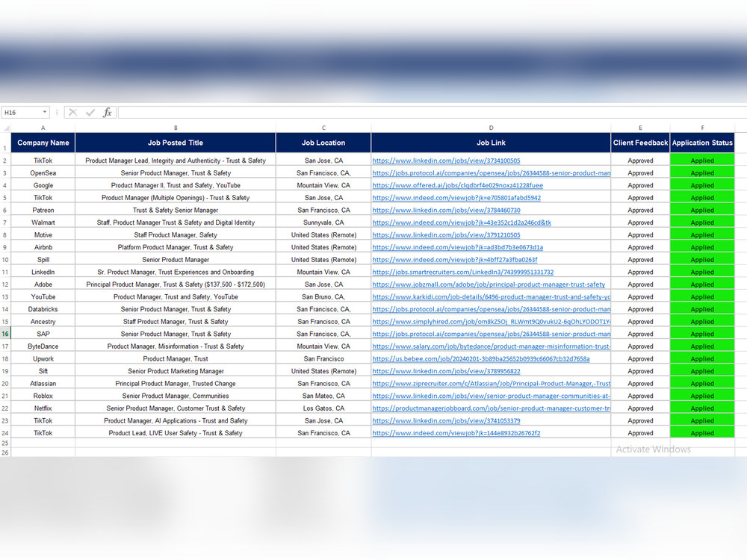Open the us.bebee.com Upwork job link
Screen dimensions: 747x560
coord(480,359)
